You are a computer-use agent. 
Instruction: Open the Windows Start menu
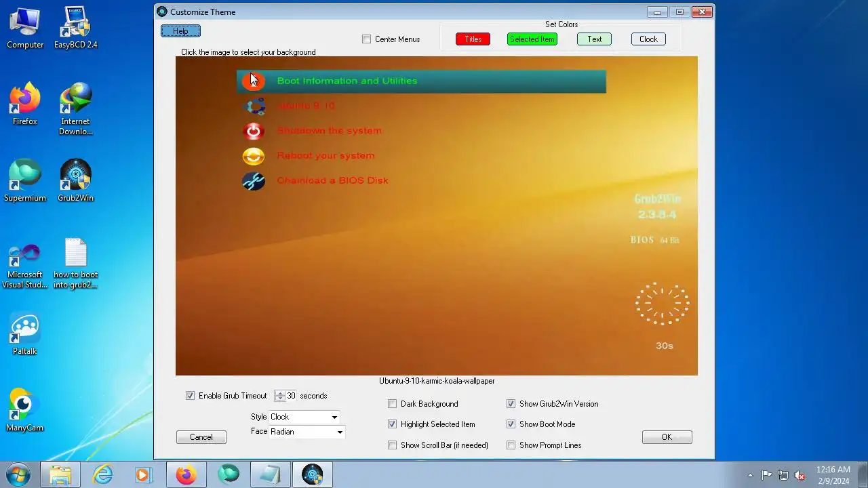click(x=18, y=474)
